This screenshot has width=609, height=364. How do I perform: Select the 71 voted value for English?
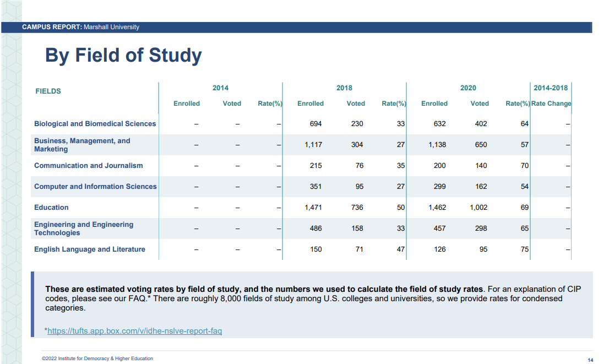[360, 249]
